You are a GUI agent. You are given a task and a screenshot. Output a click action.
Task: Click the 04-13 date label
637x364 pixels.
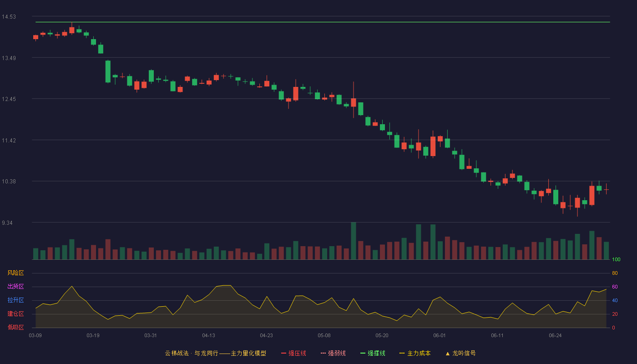[208, 335]
